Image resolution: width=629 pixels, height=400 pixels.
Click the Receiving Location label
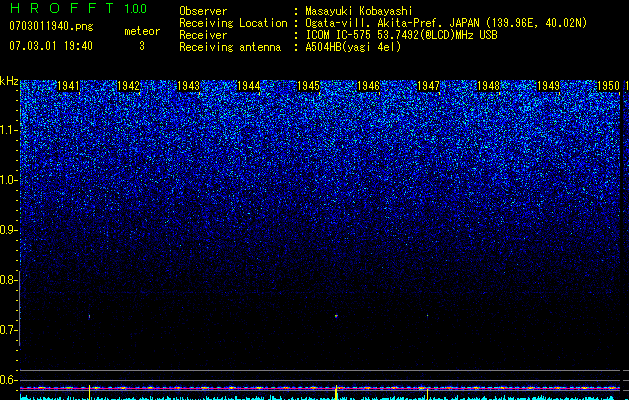(x=233, y=23)
